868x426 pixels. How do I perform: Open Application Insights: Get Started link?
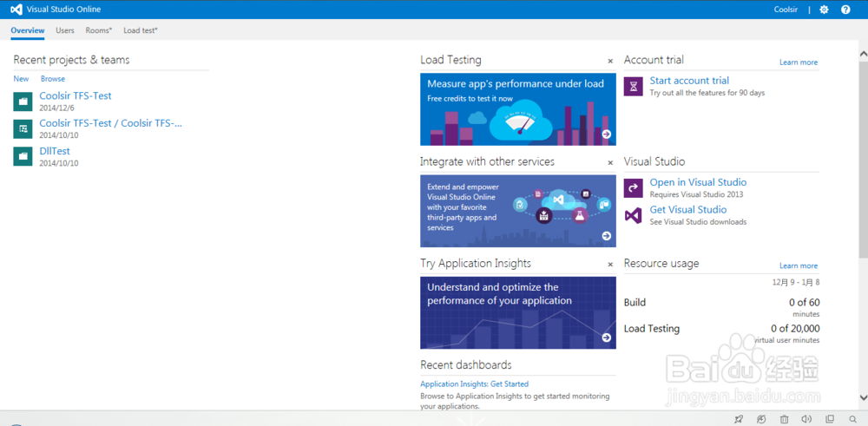click(475, 384)
